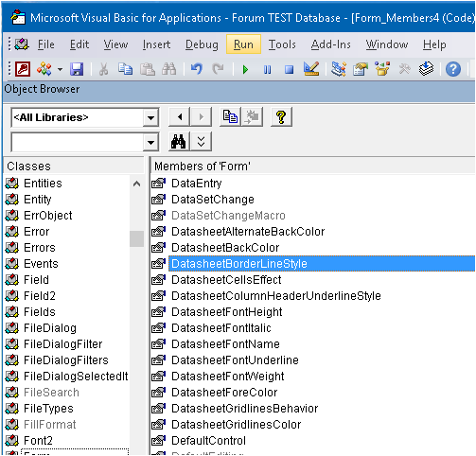The width and height of the screenshot is (476, 456).
Task: Click the View Definition button
Action: click(x=252, y=117)
